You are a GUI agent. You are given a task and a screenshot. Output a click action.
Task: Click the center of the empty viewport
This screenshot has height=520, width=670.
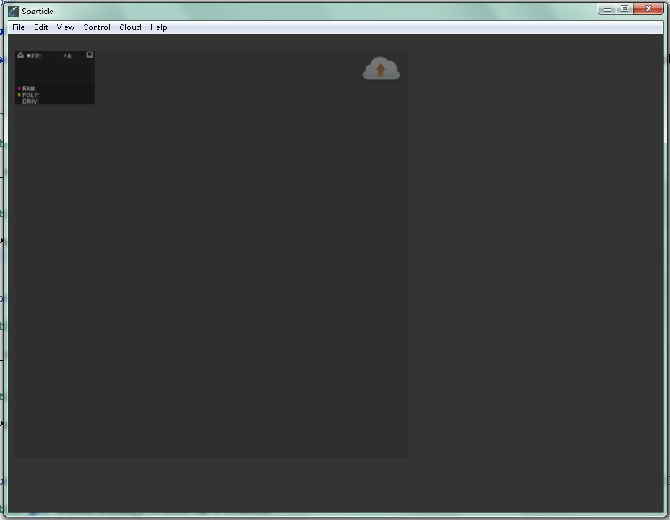click(x=211, y=254)
